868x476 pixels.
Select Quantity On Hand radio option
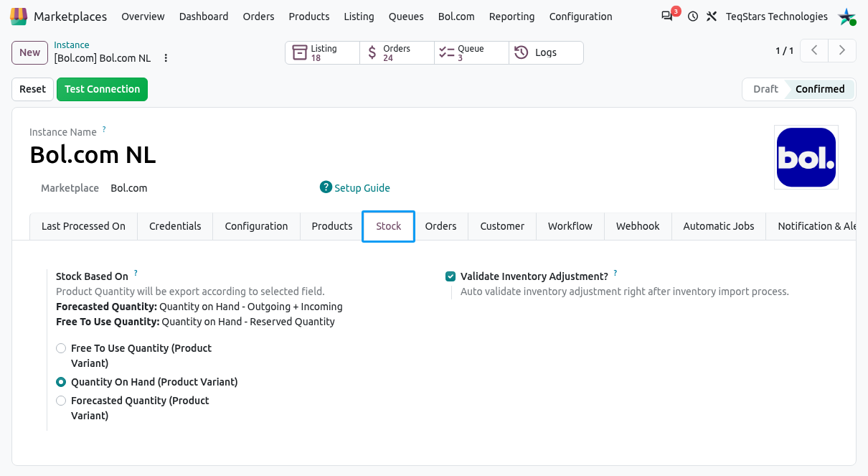tap(61, 382)
